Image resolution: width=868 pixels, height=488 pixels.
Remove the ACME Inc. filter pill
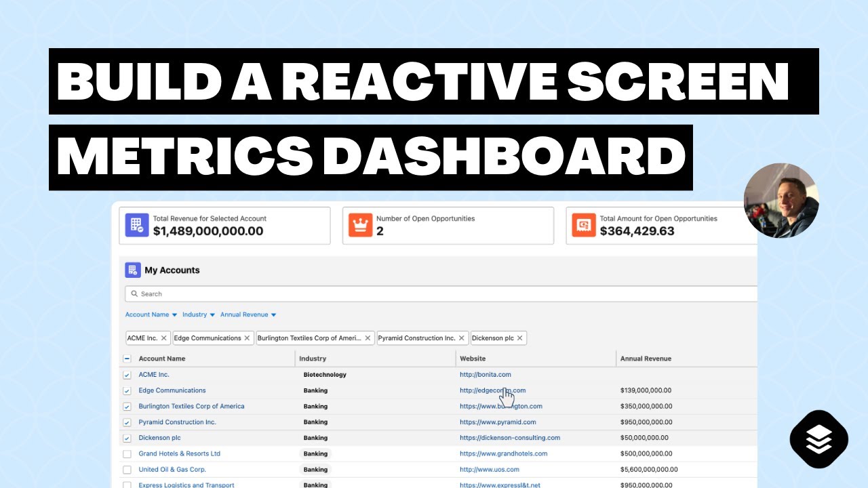pyautogui.click(x=164, y=338)
